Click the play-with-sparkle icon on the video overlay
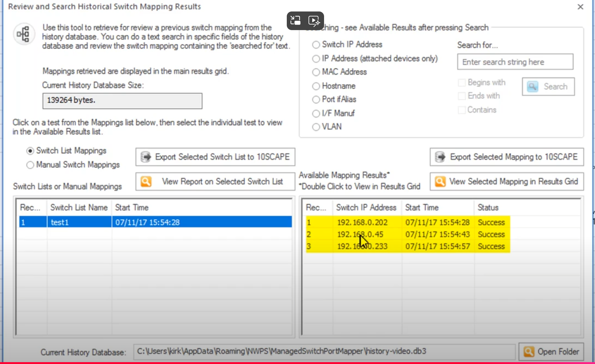 314,20
